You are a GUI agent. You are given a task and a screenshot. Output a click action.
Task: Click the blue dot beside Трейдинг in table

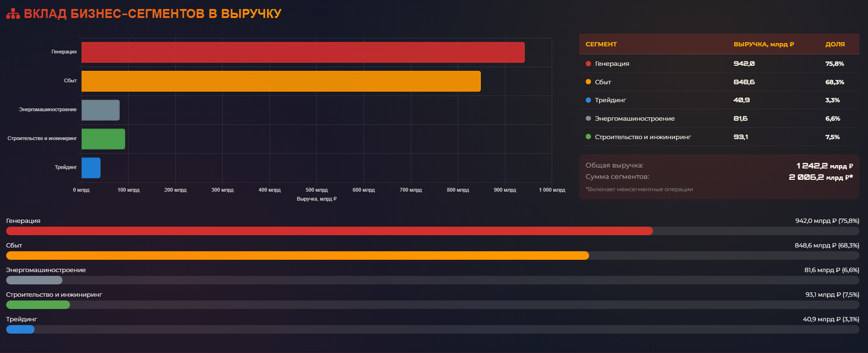tap(588, 100)
